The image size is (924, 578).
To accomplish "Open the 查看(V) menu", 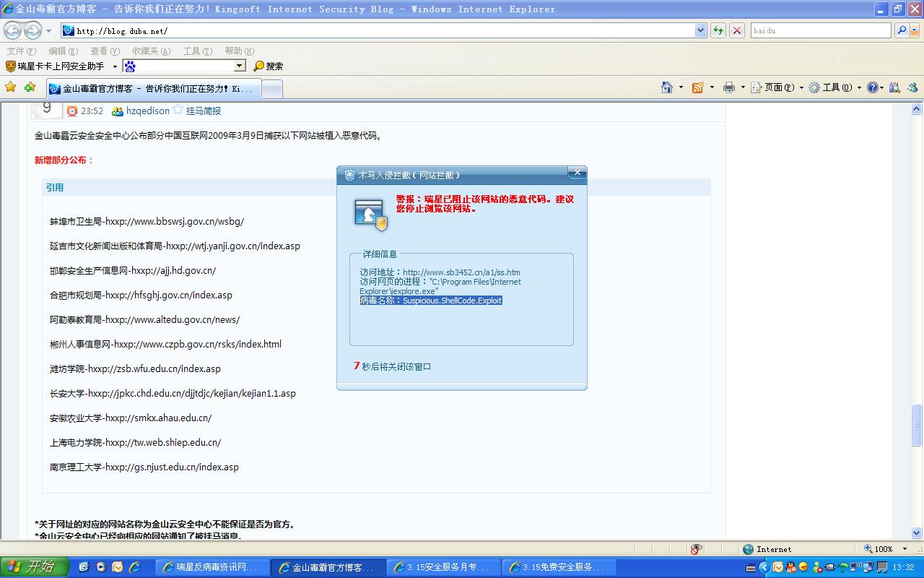I will 105,51.
